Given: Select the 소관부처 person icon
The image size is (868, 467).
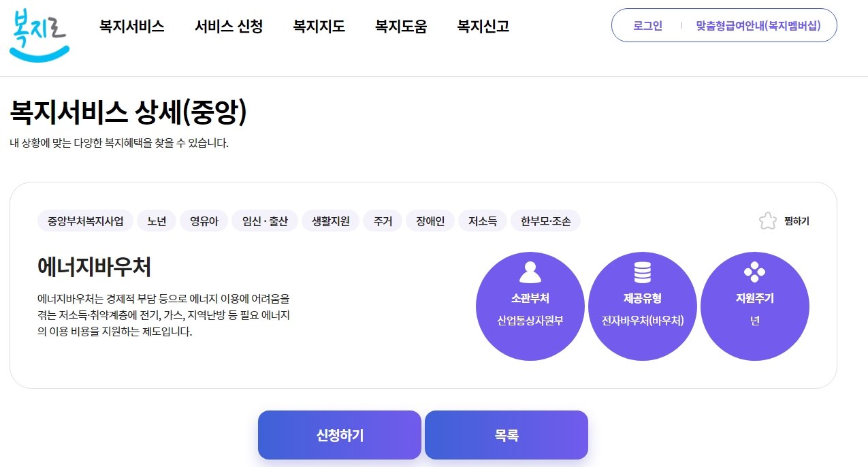Looking at the screenshot, I should 530,272.
